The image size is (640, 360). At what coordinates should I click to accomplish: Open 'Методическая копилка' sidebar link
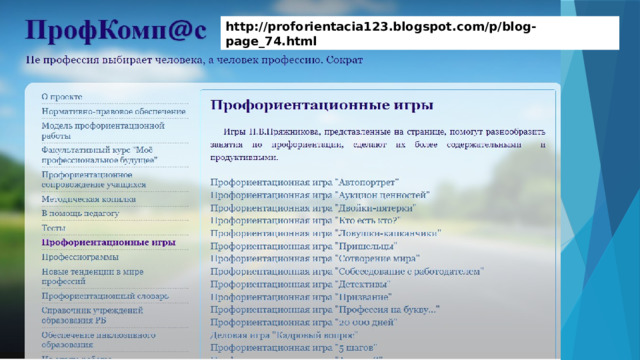(x=89, y=199)
